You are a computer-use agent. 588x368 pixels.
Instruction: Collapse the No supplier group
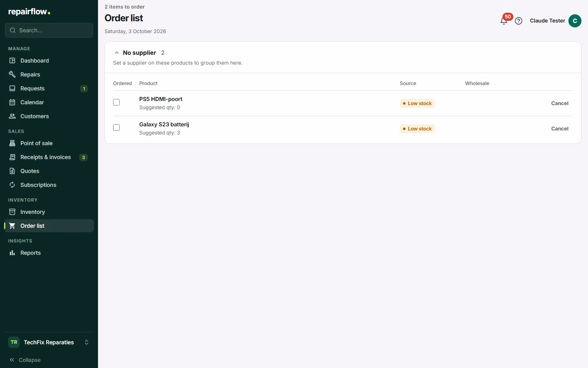(117, 53)
